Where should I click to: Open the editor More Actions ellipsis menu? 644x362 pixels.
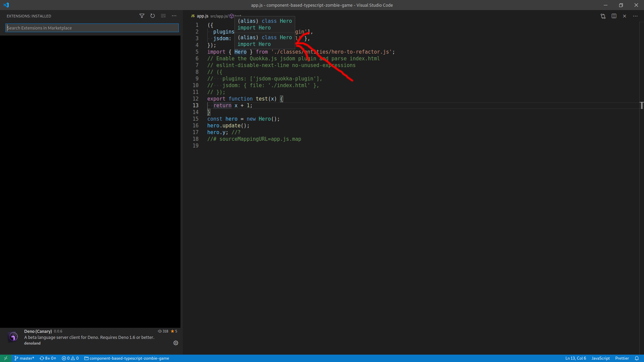click(635, 16)
